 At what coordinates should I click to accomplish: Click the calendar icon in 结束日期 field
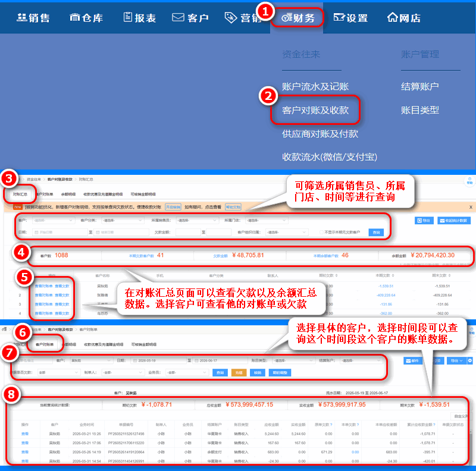coord(98,232)
